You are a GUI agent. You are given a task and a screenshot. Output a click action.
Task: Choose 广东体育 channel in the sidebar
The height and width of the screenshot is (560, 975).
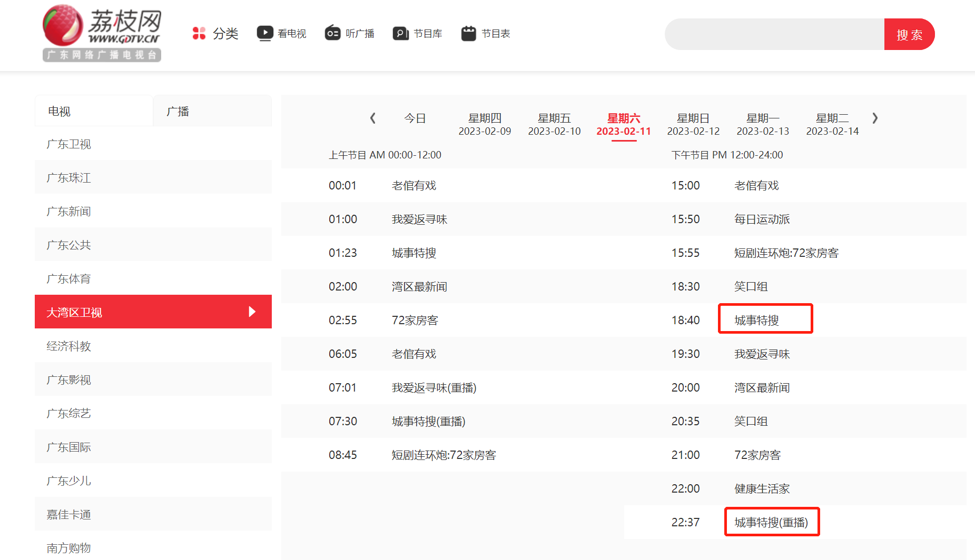pos(69,279)
